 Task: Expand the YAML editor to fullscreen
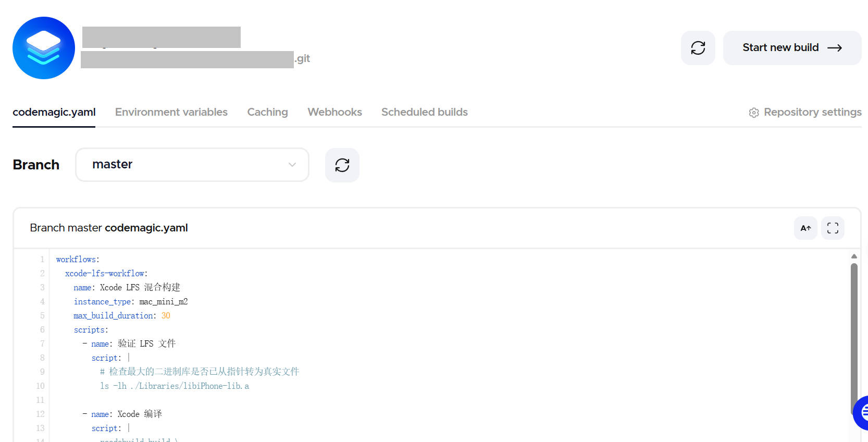[x=832, y=228]
